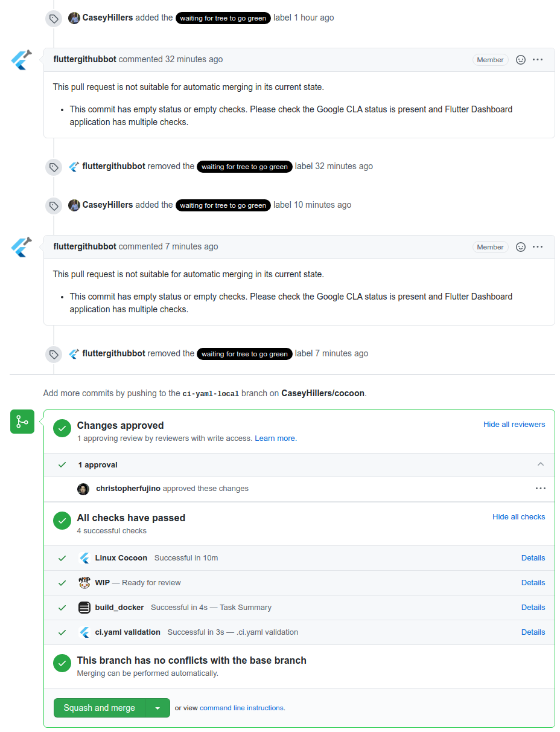The image size is (560, 732).
Task: Click CaseyHillers' avatar in the timeline
Action: (74, 18)
